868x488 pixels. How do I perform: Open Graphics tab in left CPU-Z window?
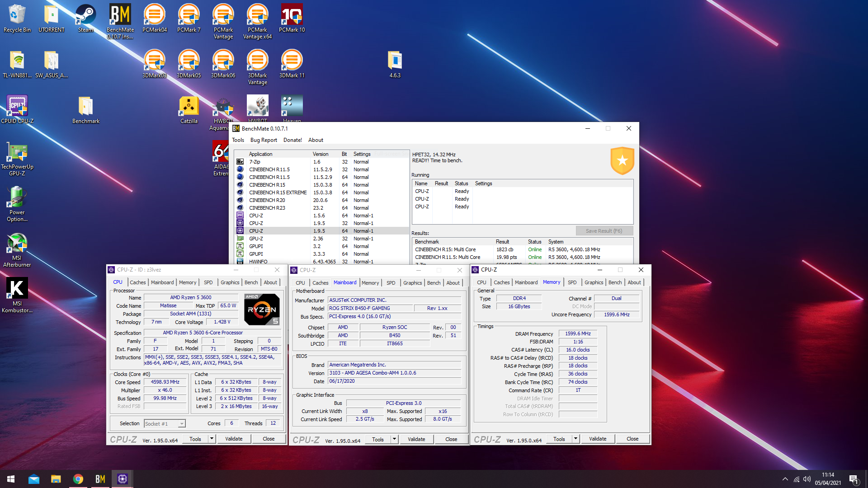tap(230, 282)
